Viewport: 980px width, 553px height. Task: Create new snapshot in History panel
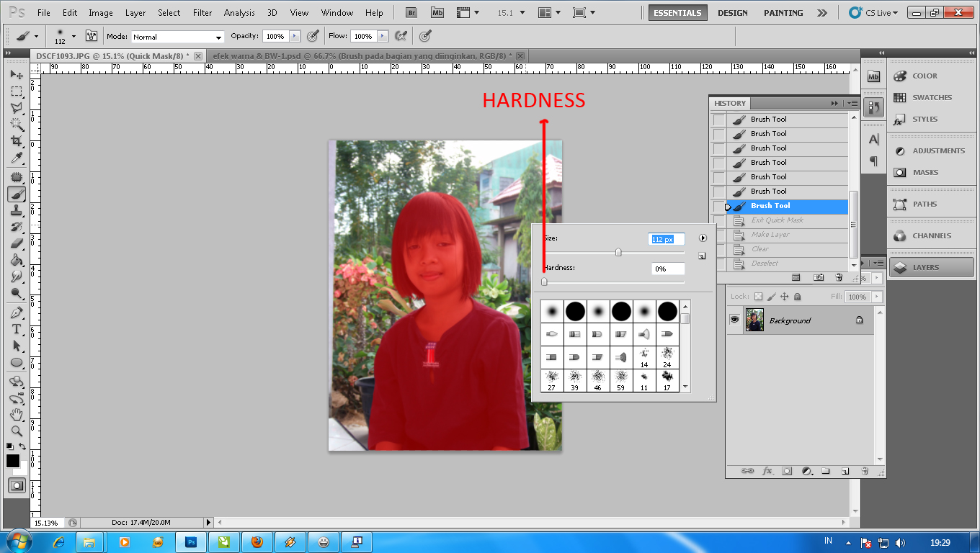pos(819,277)
